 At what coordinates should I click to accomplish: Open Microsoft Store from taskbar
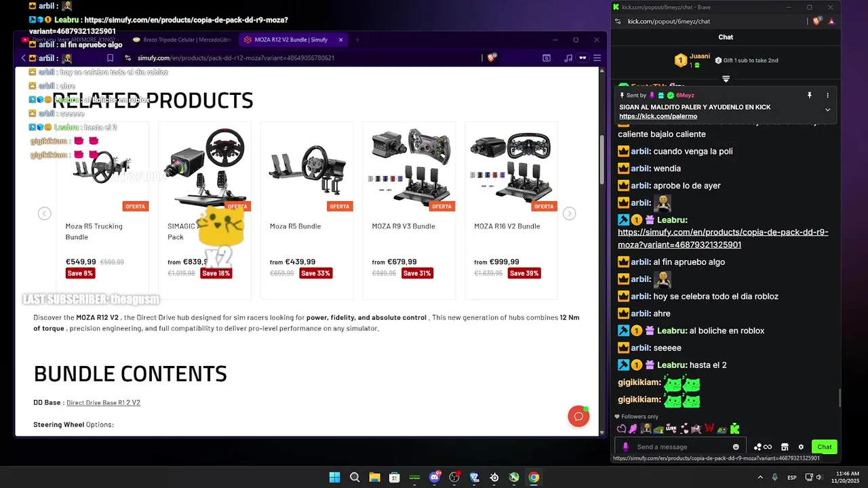click(x=395, y=477)
